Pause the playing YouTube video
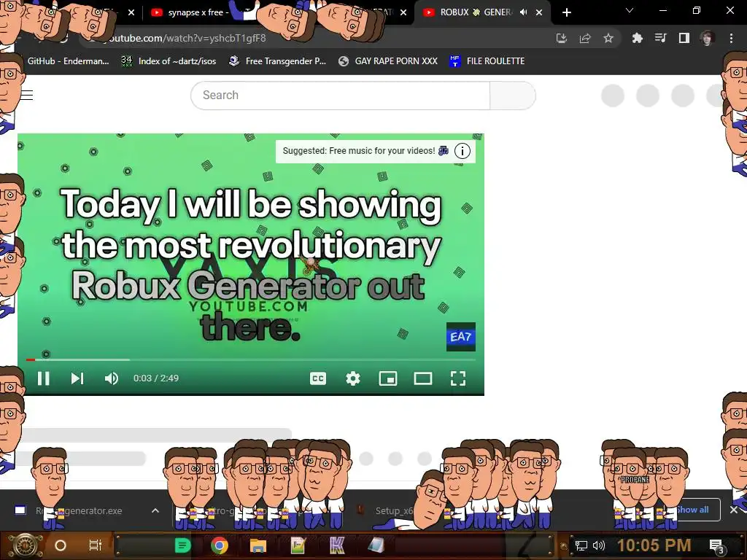 click(43, 378)
